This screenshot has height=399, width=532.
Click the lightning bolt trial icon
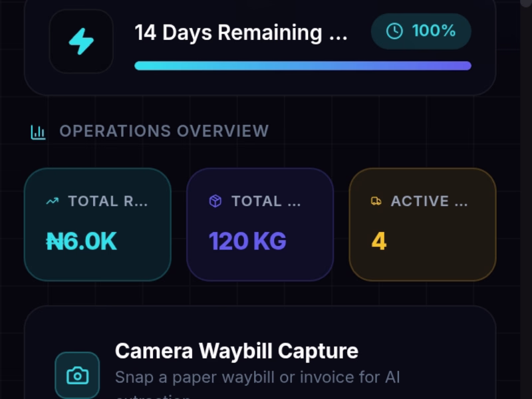pos(81,41)
